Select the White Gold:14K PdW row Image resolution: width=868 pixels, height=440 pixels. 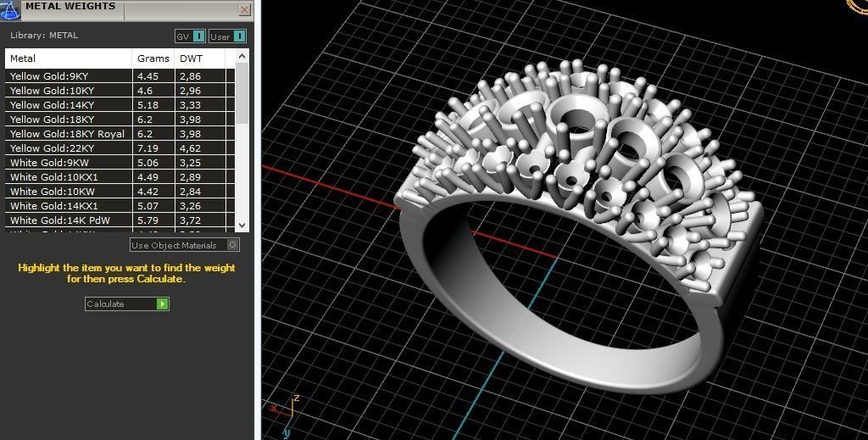(x=120, y=220)
